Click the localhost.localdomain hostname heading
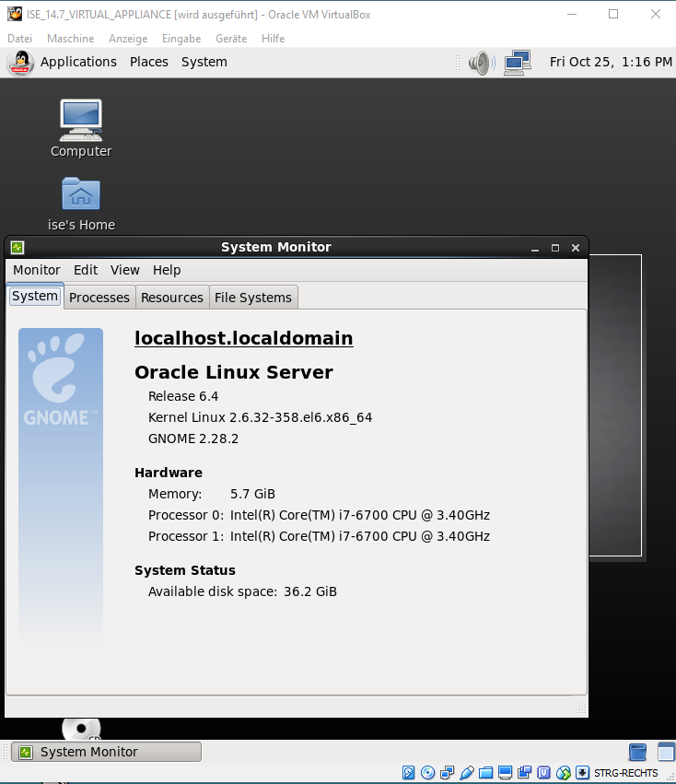The image size is (676, 784). point(244,338)
